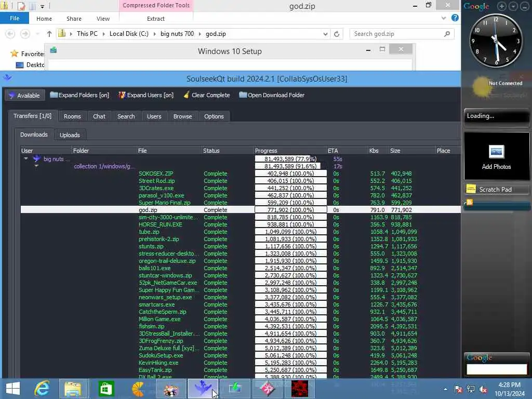Switch to the Chat tab
532x399 pixels.
tap(99, 116)
